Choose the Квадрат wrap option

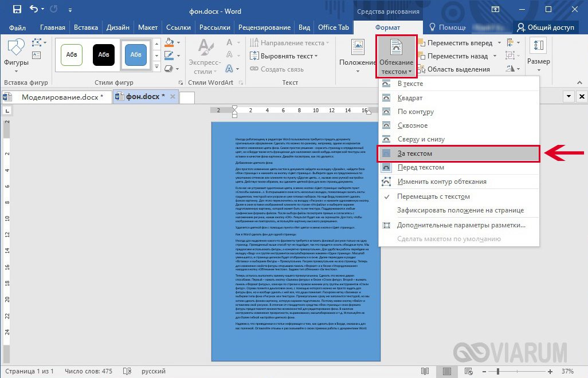click(x=459, y=98)
